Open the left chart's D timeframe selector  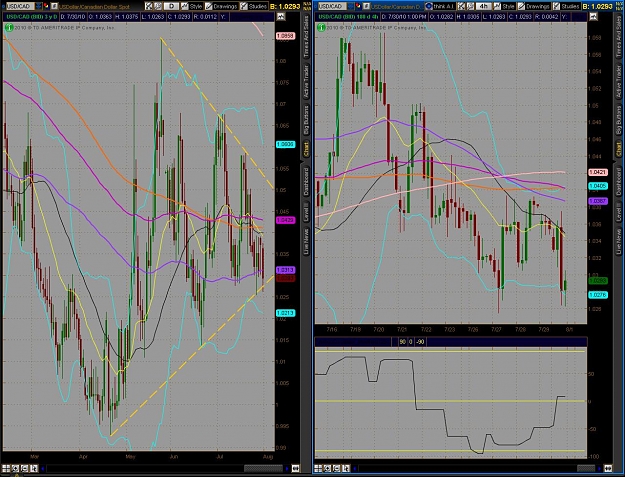[x=171, y=6]
